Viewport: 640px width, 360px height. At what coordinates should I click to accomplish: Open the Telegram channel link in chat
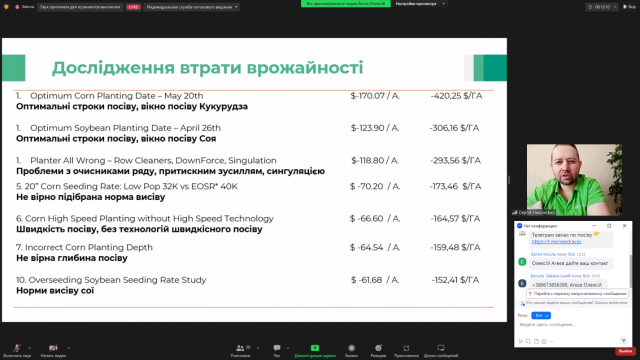(556, 242)
